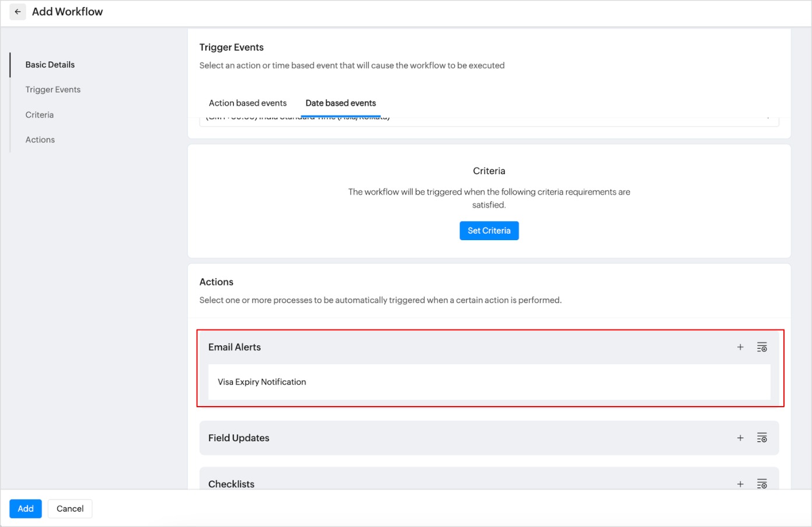Cancel the workflow creation
Screen dimensions: 812x527
coord(70,509)
